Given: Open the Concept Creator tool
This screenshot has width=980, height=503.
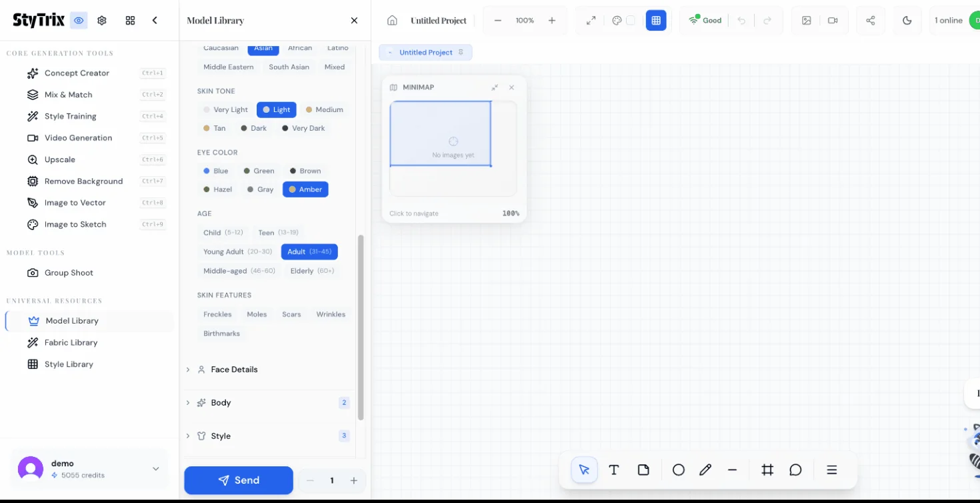Looking at the screenshot, I should [x=77, y=73].
